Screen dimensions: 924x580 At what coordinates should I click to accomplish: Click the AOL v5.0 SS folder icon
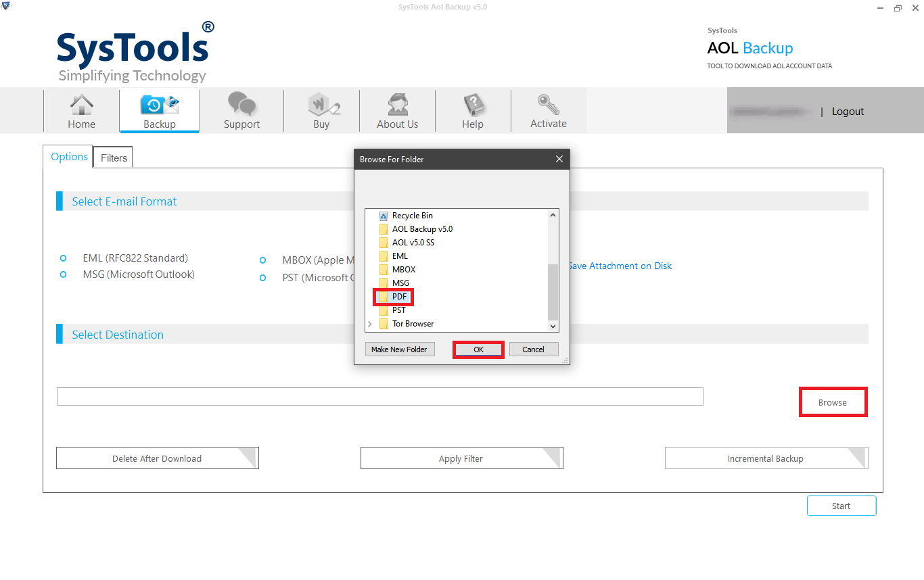(384, 243)
